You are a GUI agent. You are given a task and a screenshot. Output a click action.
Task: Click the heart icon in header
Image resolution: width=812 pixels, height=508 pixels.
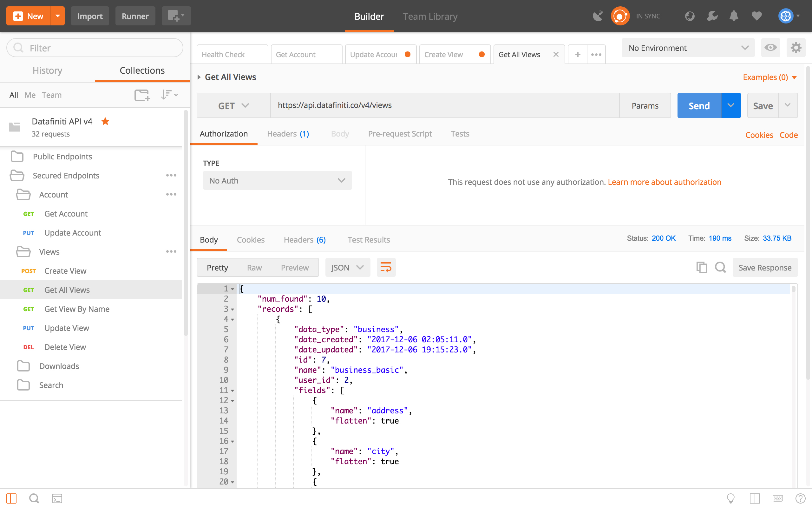(x=756, y=16)
